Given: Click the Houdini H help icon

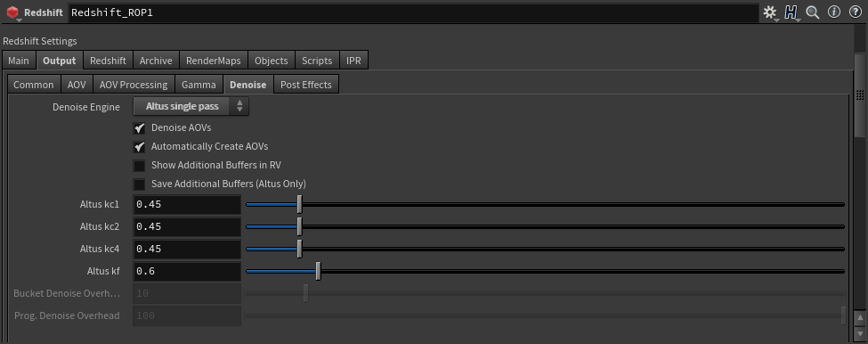Looking at the screenshot, I should click(791, 12).
